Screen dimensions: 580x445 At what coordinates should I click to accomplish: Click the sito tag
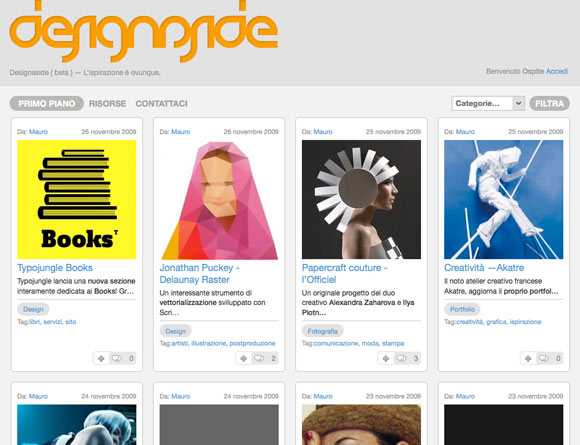pyautogui.click(x=71, y=322)
